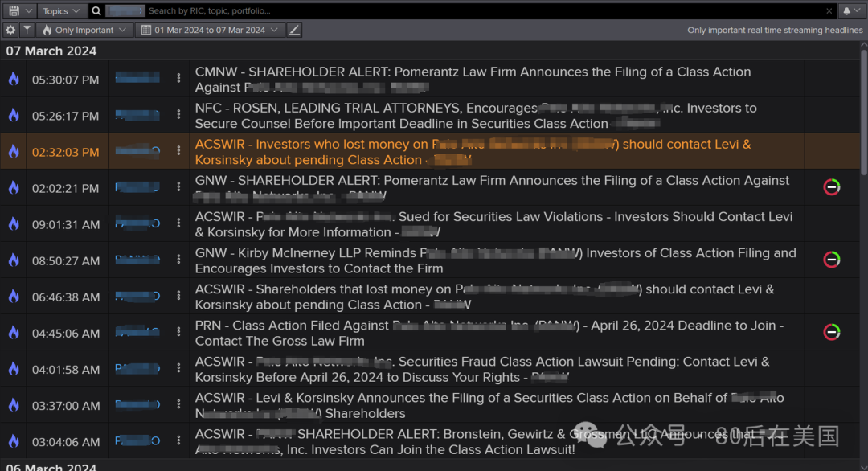
Task: Clear the search field with X
Action: (x=829, y=10)
